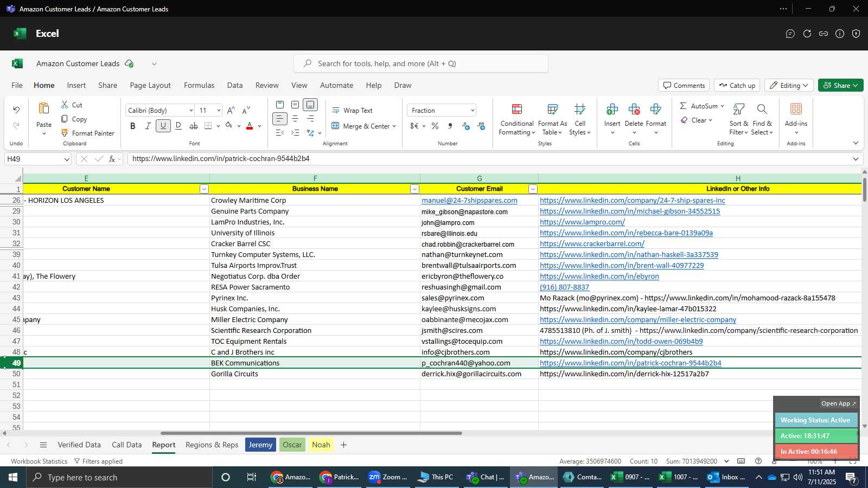Open the font name Calibri dropdown
The height and width of the screenshot is (488, 868).
click(x=191, y=110)
